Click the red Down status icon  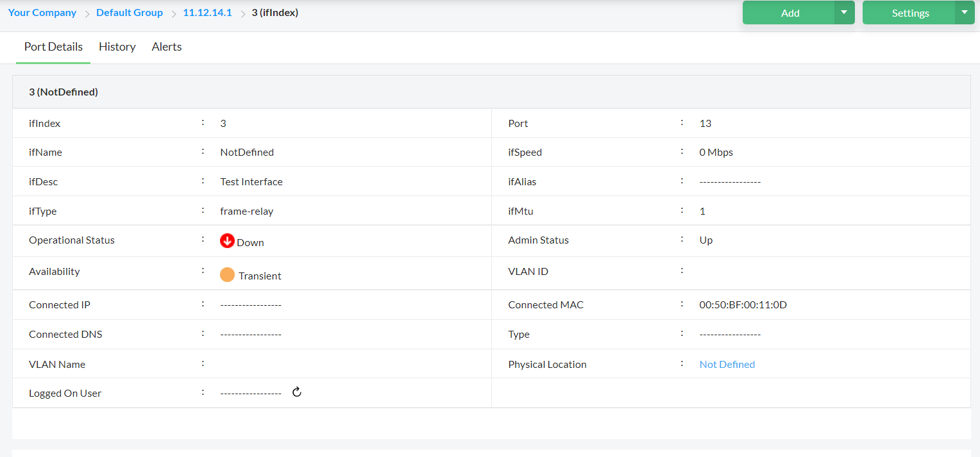(x=227, y=241)
